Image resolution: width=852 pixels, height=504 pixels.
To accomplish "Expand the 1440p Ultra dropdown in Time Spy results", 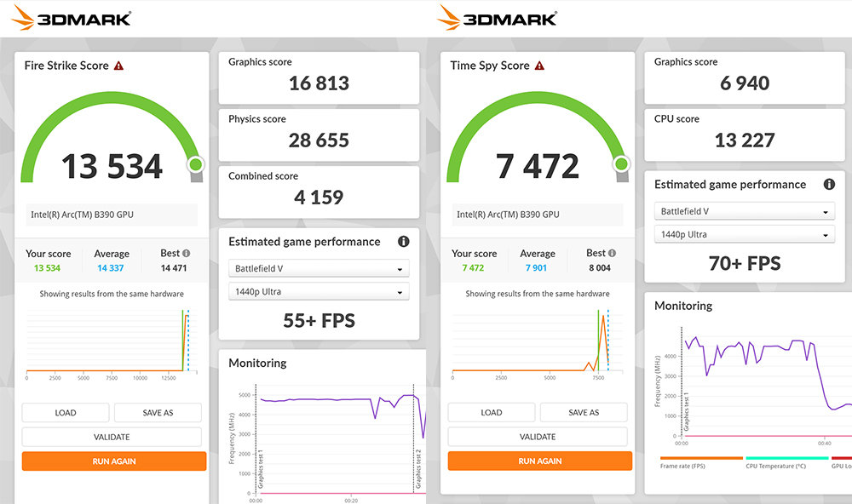I will pyautogui.click(x=744, y=235).
